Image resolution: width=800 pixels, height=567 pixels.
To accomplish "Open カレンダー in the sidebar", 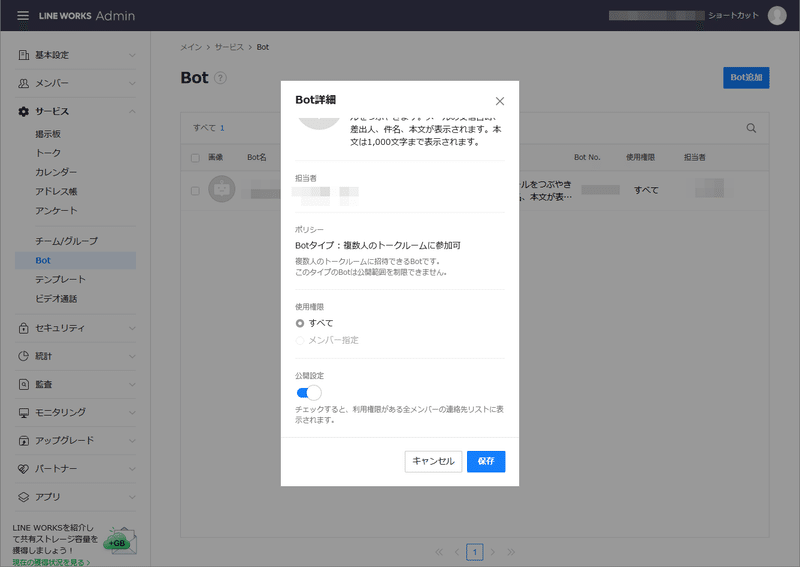I will [56, 172].
